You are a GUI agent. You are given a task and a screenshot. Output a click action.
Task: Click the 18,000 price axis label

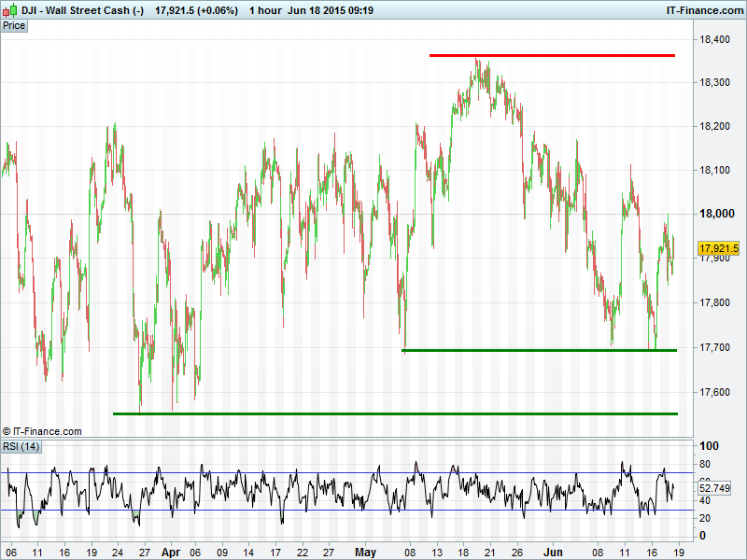pyautogui.click(x=714, y=214)
